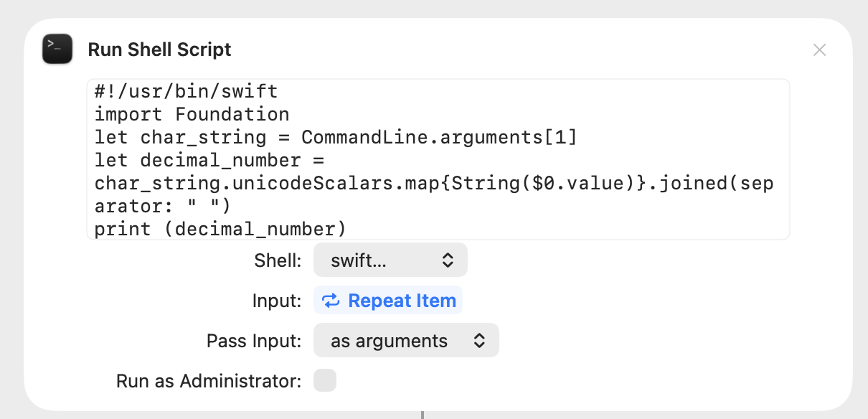The width and height of the screenshot is (868, 419).
Task: Place cursor on the #!/usr/bin/swift line
Action: (186, 92)
